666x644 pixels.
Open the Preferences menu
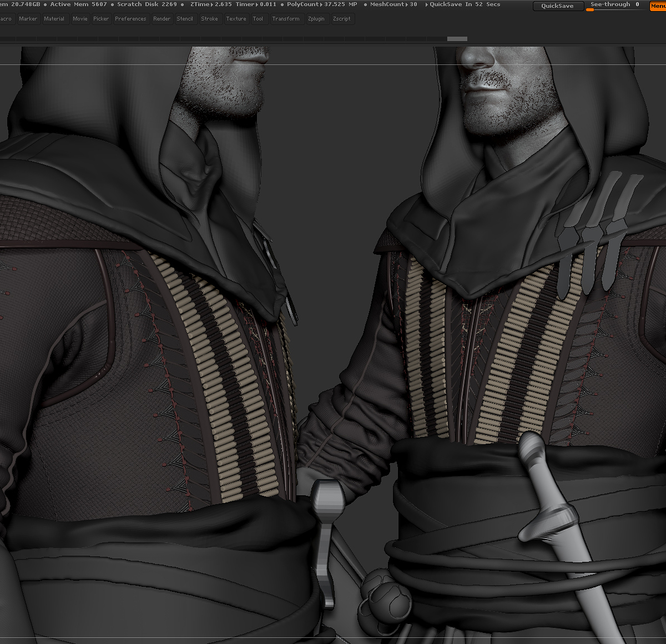pyautogui.click(x=130, y=19)
